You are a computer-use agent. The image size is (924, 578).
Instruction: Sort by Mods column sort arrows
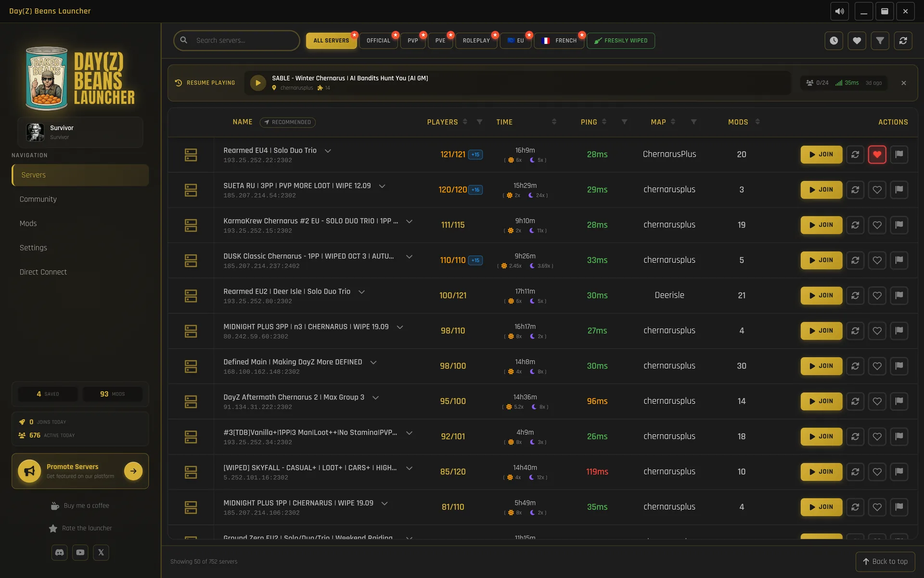[757, 122]
